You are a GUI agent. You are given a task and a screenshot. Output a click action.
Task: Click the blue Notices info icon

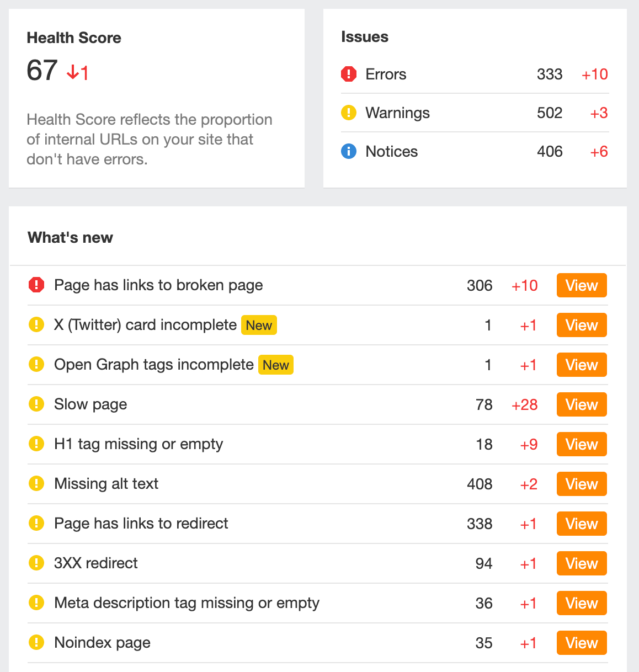click(349, 151)
